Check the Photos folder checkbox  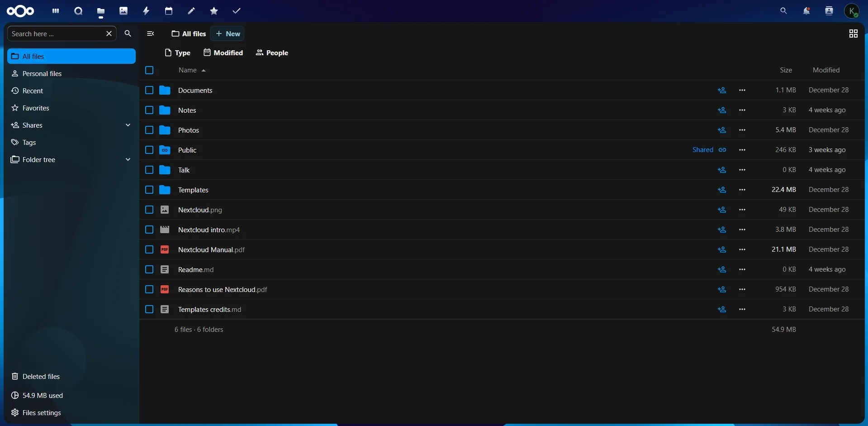(x=149, y=130)
